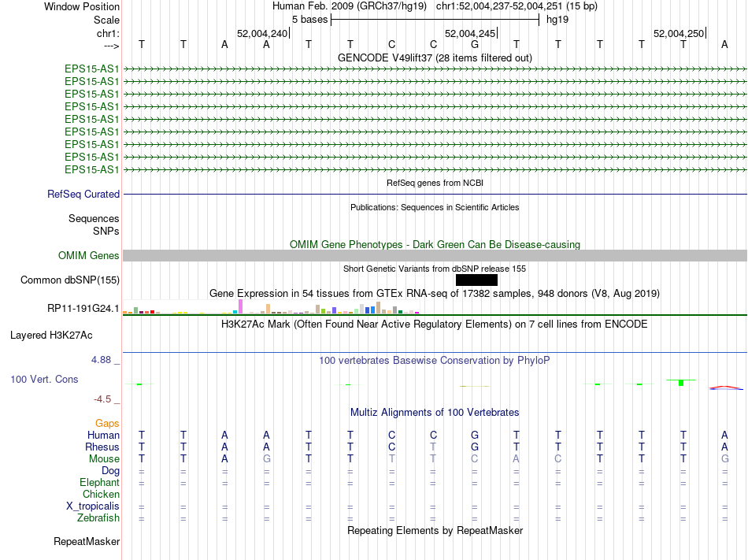
Task: Click the Mouse species label
Action: tap(104, 459)
